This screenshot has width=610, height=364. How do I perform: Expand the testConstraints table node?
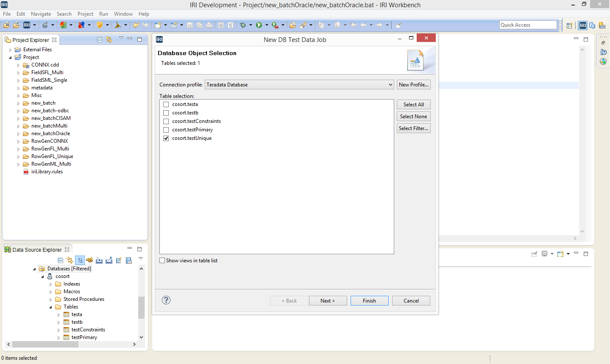pyautogui.click(x=59, y=330)
